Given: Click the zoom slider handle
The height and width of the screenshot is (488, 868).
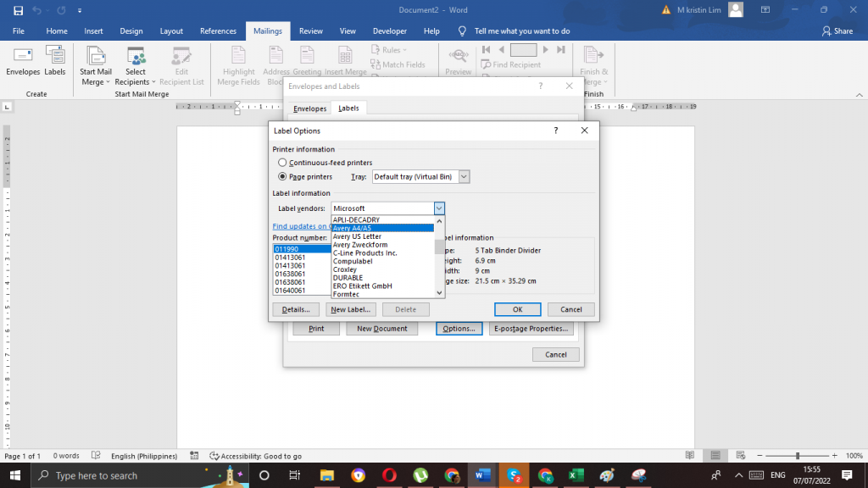Looking at the screenshot, I should tap(798, 455).
